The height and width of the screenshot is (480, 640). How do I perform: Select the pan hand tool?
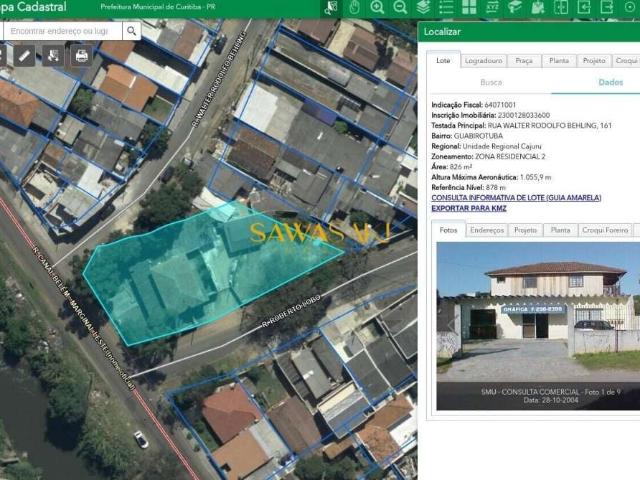click(x=354, y=7)
